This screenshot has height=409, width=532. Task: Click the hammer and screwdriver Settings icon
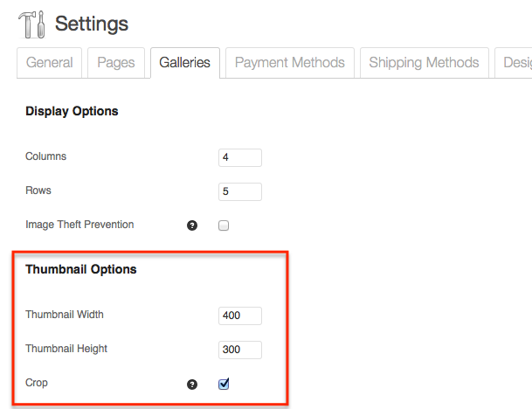(31, 24)
